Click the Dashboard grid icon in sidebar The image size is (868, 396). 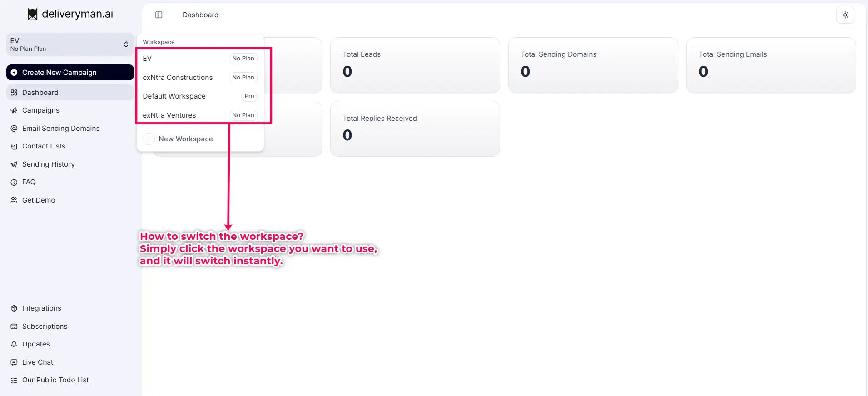coord(14,93)
